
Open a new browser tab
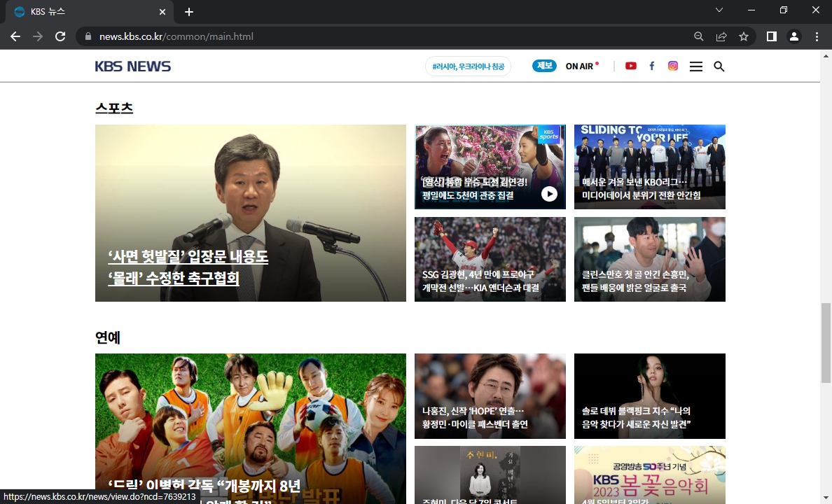pyautogui.click(x=189, y=12)
